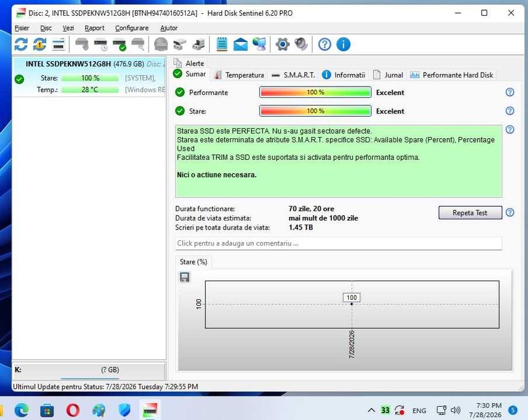Click the toolbar question mark help icon
This screenshot has height=420, width=528.
[x=325, y=44]
